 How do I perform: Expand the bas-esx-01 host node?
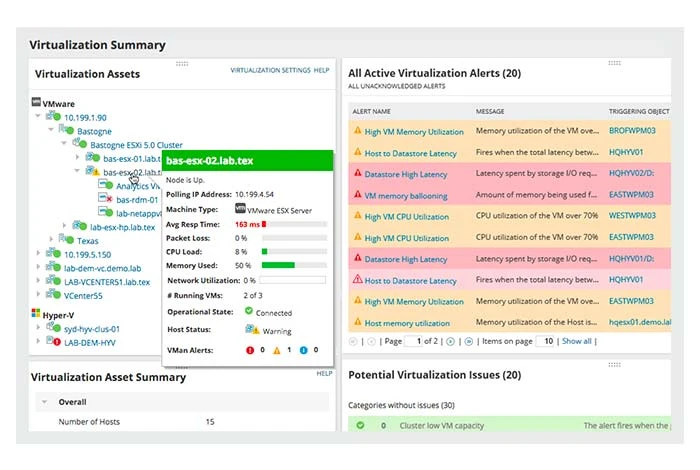tap(77, 157)
